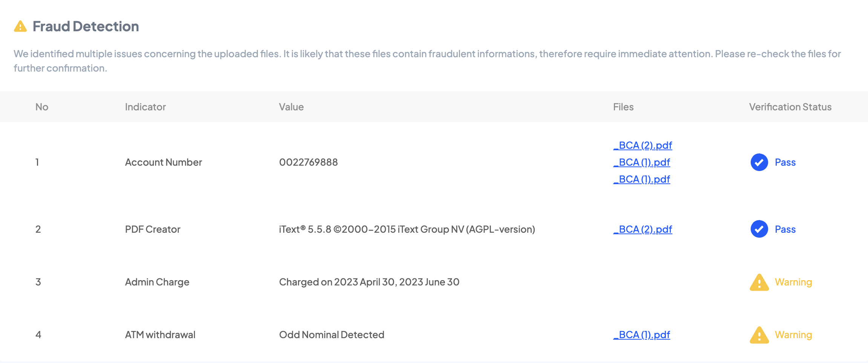Open _BCA (2).pdf in the Account Number row
This screenshot has height=363, width=868.
click(643, 145)
